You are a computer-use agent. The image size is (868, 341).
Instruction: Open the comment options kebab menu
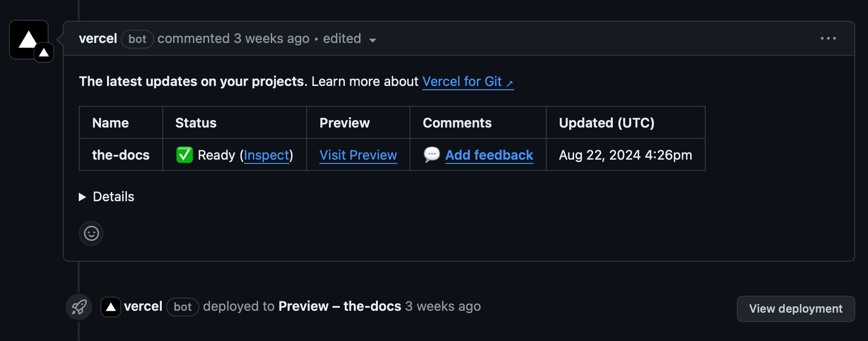tap(829, 38)
